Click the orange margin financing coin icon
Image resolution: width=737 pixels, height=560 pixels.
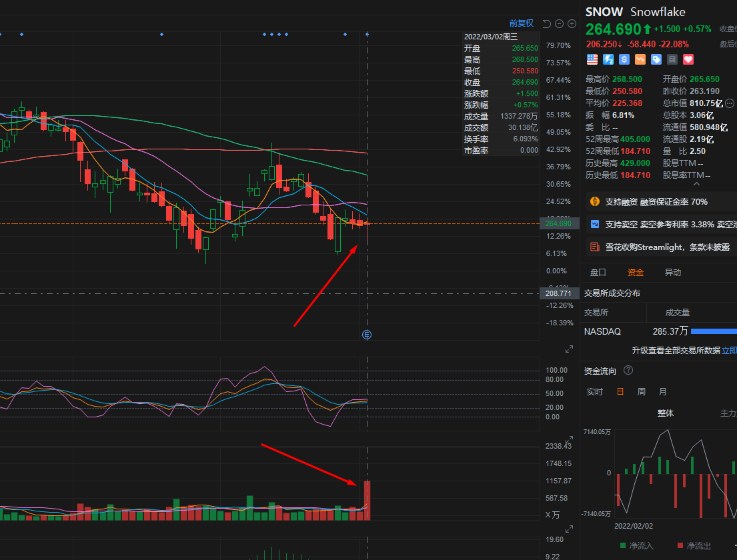click(594, 201)
